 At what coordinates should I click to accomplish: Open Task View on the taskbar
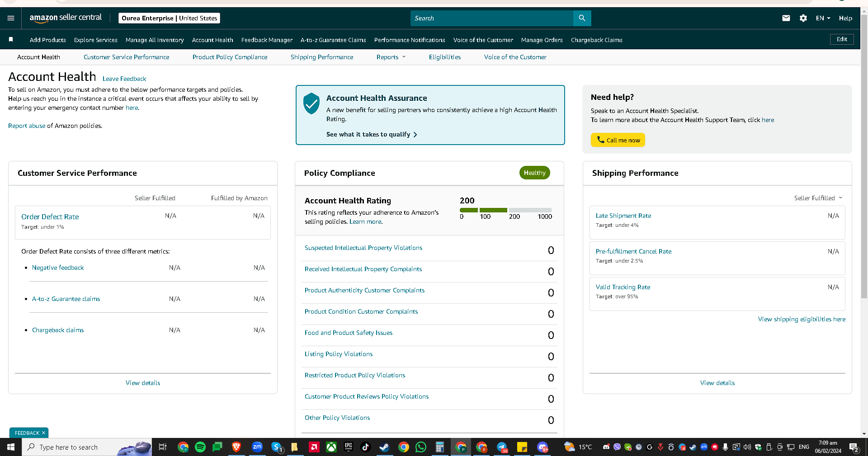coord(163,447)
